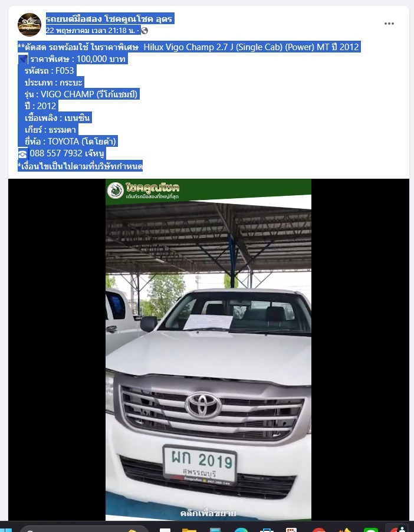414x532 pixels.
Task: Click the page profile picture avatar
Action: click(29, 24)
